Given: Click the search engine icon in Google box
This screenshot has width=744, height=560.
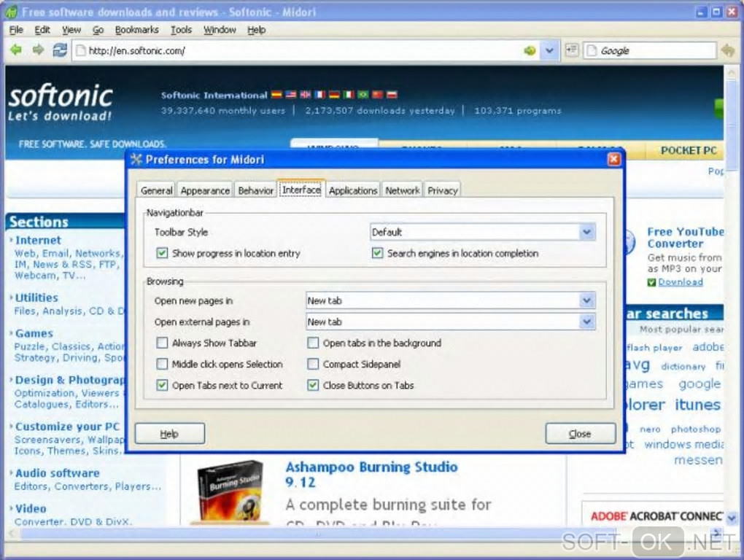Looking at the screenshot, I should (x=592, y=51).
